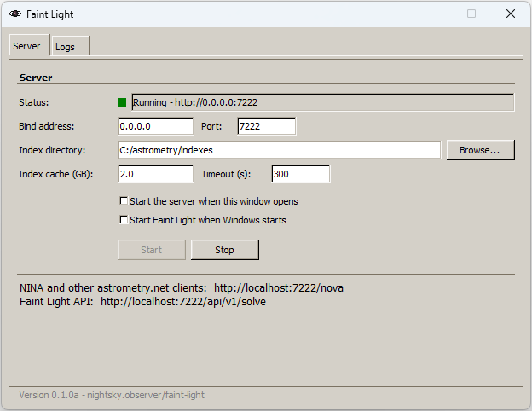The width and height of the screenshot is (532, 411).
Task: Click the disabled Start button
Action: [x=152, y=250]
